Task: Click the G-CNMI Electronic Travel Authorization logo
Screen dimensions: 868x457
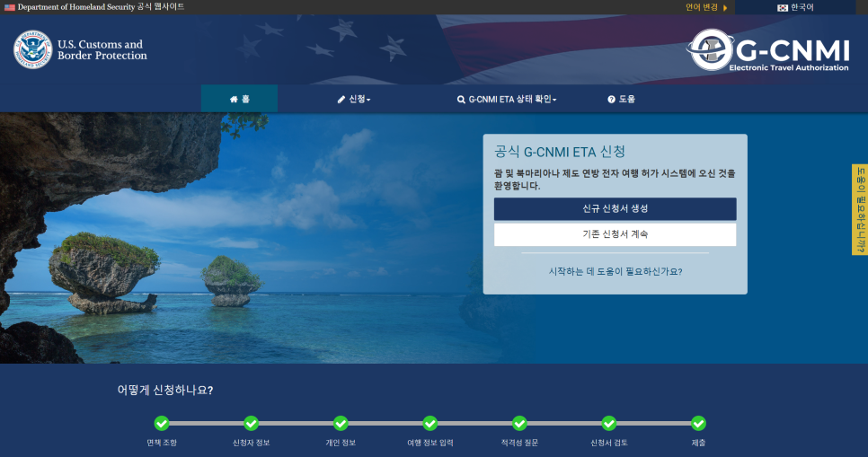Action: (x=767, y=50)
